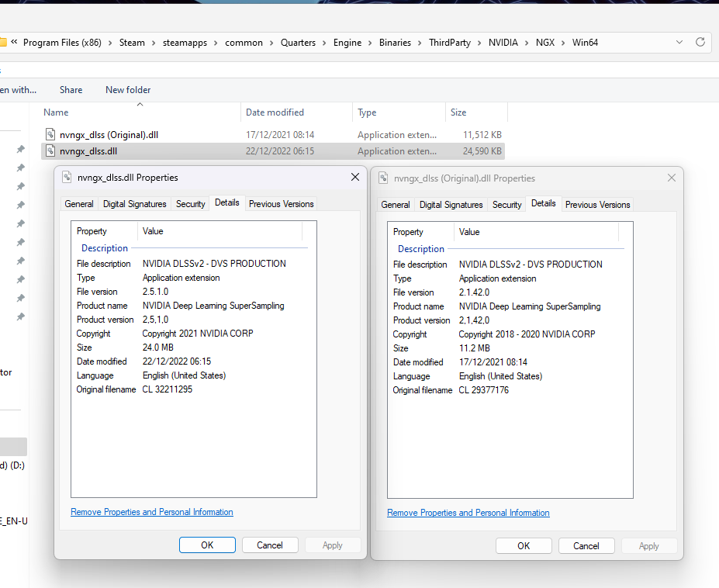719x588 pixels.
Task: Open Digital Signatures tab in nvngx_dlss.dll Properties
Action: tap(135, 204)
